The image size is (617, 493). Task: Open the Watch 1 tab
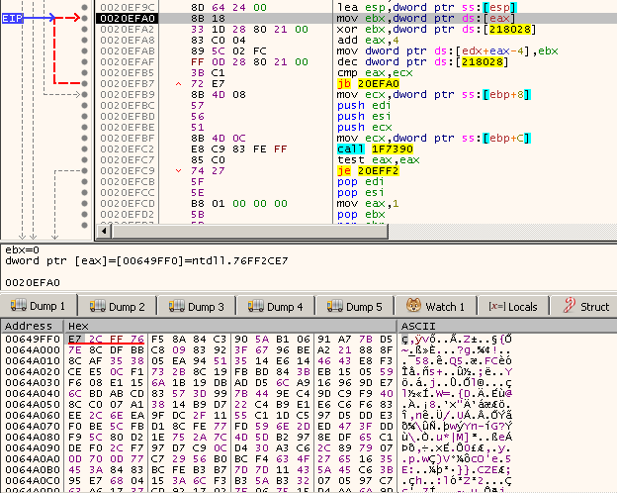tap(435, 306)
